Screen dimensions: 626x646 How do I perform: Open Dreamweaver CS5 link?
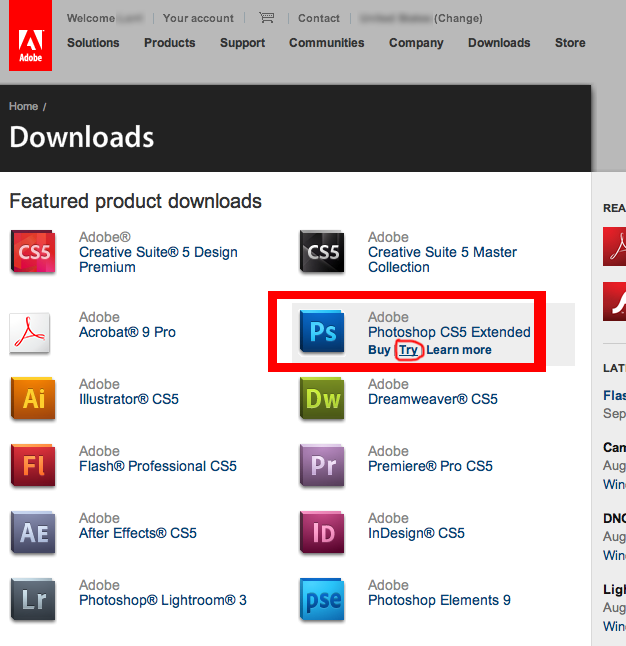tap(433, 399)
